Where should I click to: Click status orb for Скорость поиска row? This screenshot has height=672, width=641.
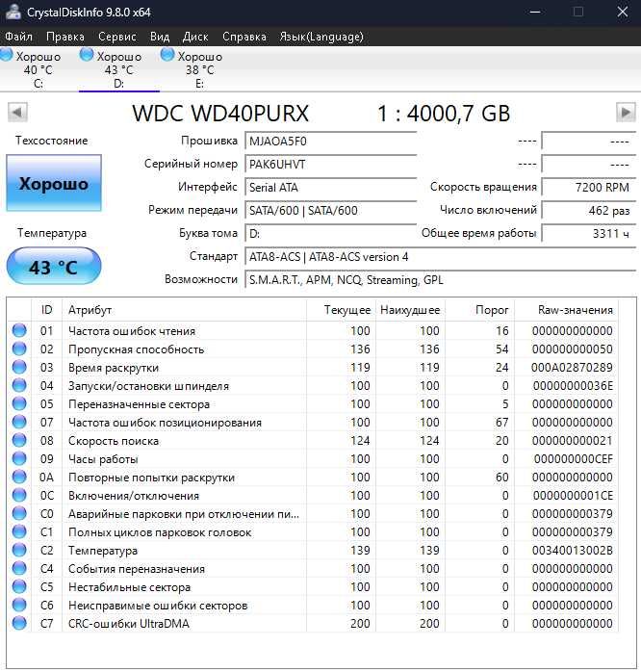[x=19, y=440]
